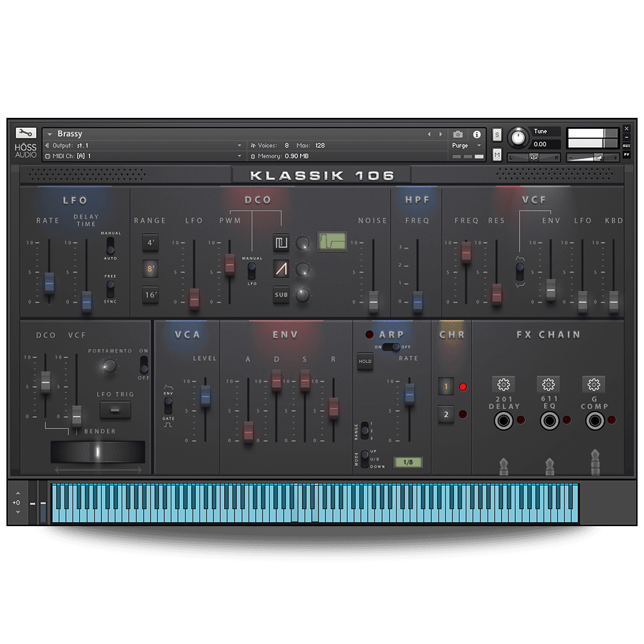Select the 4' range button
644x644 pixels.
point(150,243)
